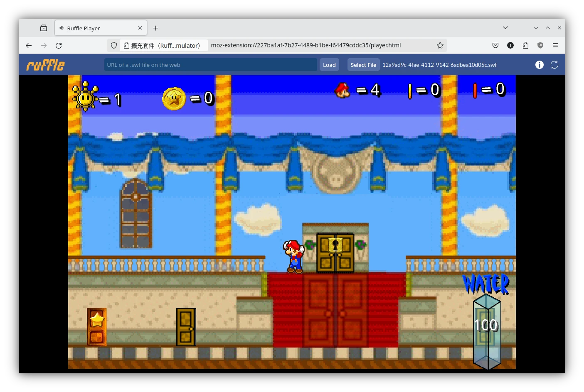Click the water tank level meter
Image resolution: width=584 pixels, height=392 pixels.
coord(487,330)
